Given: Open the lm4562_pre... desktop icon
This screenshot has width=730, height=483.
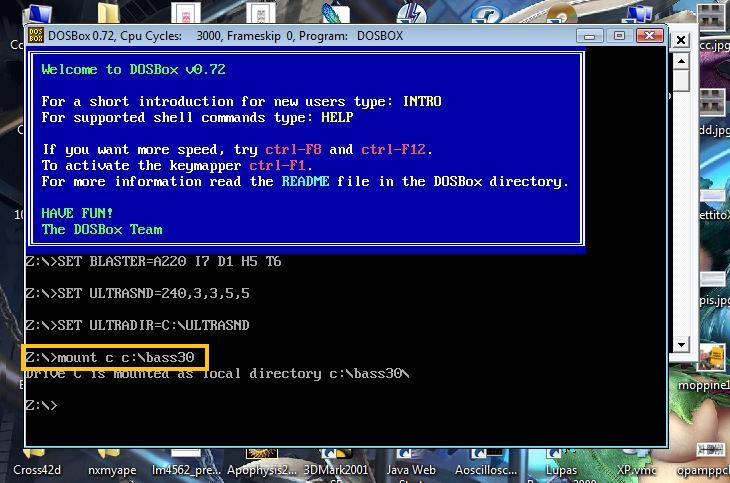Looking at the screenshot, I should [x=186, y=463].
